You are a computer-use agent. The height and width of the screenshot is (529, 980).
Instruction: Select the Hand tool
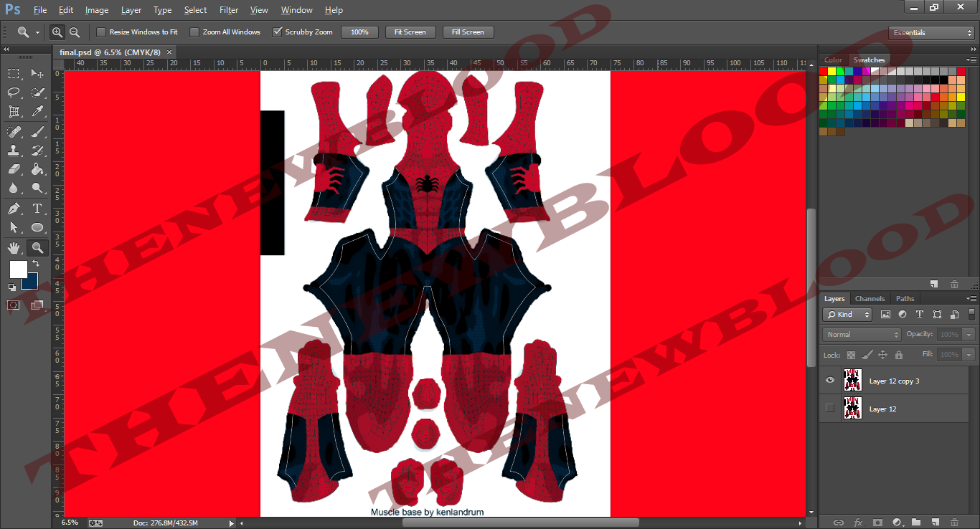click(14, 248)
